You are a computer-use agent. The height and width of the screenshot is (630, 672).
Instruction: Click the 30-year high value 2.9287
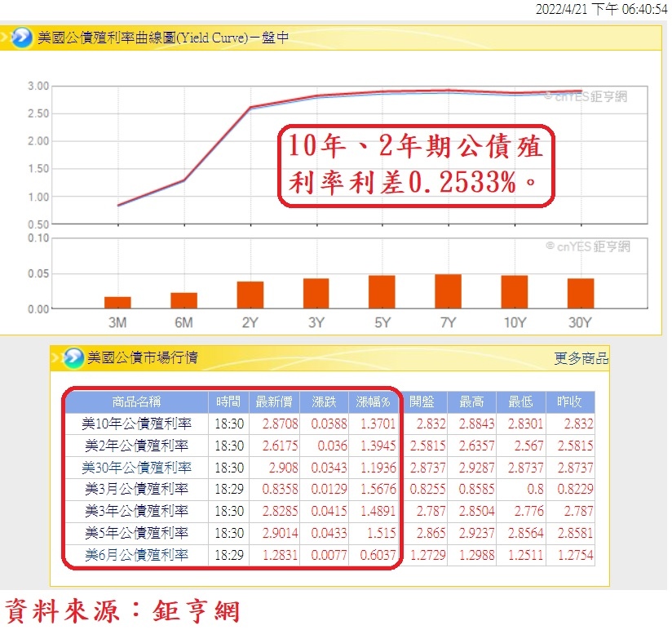point(476,468)
